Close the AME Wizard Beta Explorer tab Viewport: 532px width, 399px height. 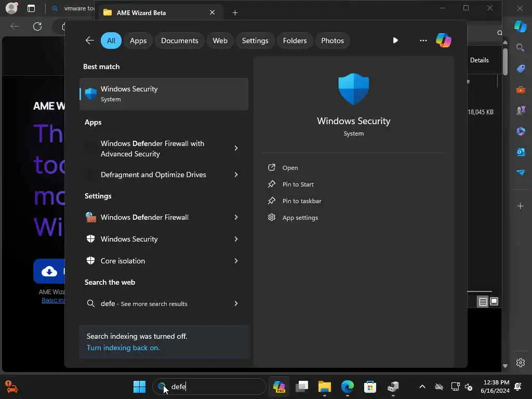(x=212, y=12)
